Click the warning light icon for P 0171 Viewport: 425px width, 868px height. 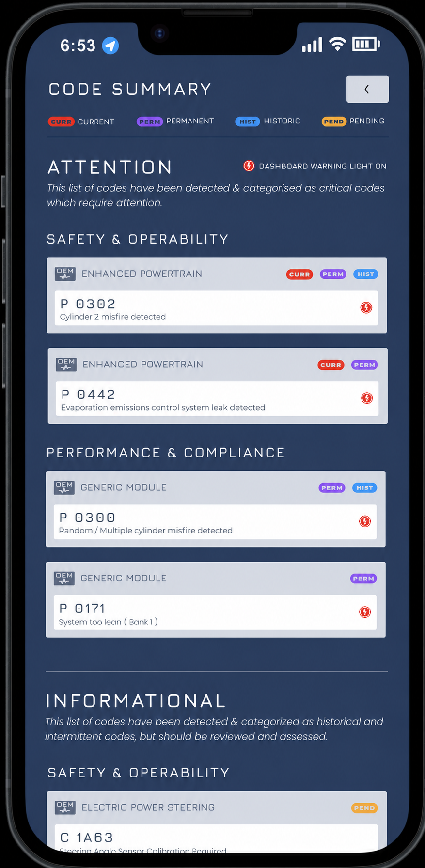click(365, 612)
